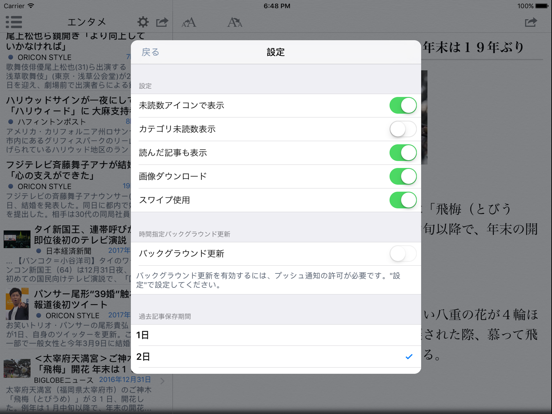Open the 太宰府天満宮 article thumbnail

click(x=17, y=368)
